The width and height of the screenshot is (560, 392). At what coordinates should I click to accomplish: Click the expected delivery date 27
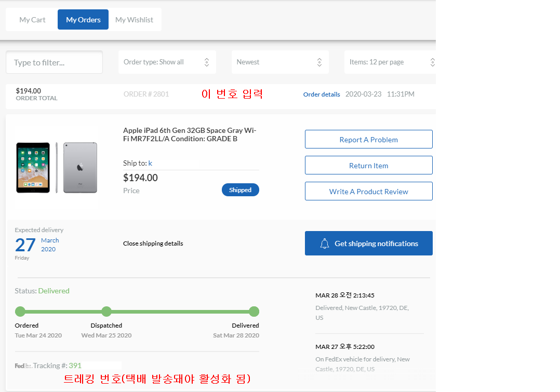(x=25, y=245)
